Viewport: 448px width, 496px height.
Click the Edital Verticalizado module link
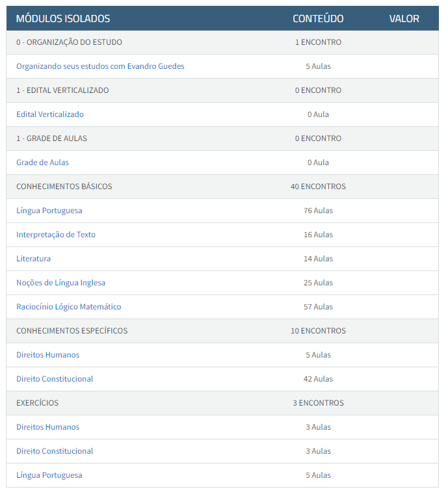(x=50, y=114)
